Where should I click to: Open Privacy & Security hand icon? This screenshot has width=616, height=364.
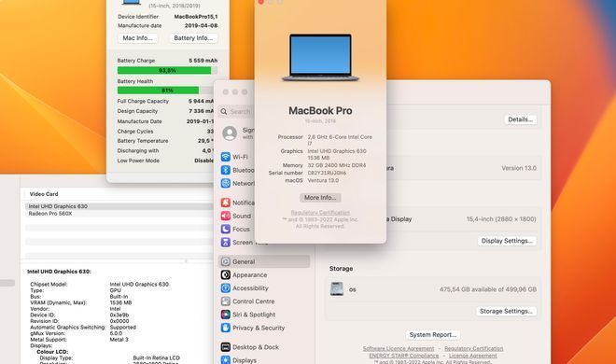[x=226, y=328]
